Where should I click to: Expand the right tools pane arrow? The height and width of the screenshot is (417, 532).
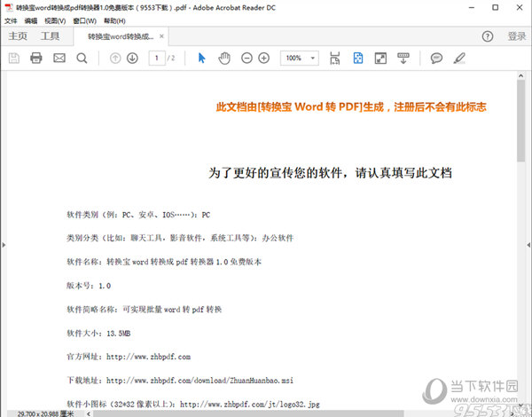tap(528, 245)
